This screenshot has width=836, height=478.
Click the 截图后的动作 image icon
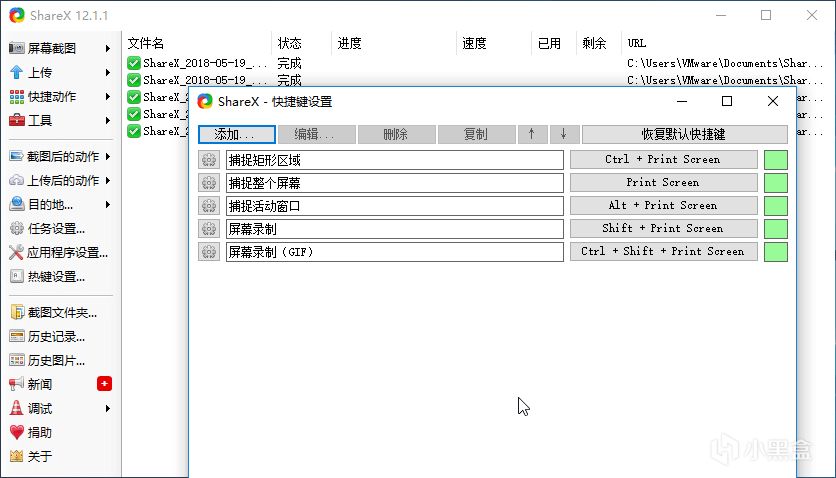17,157
